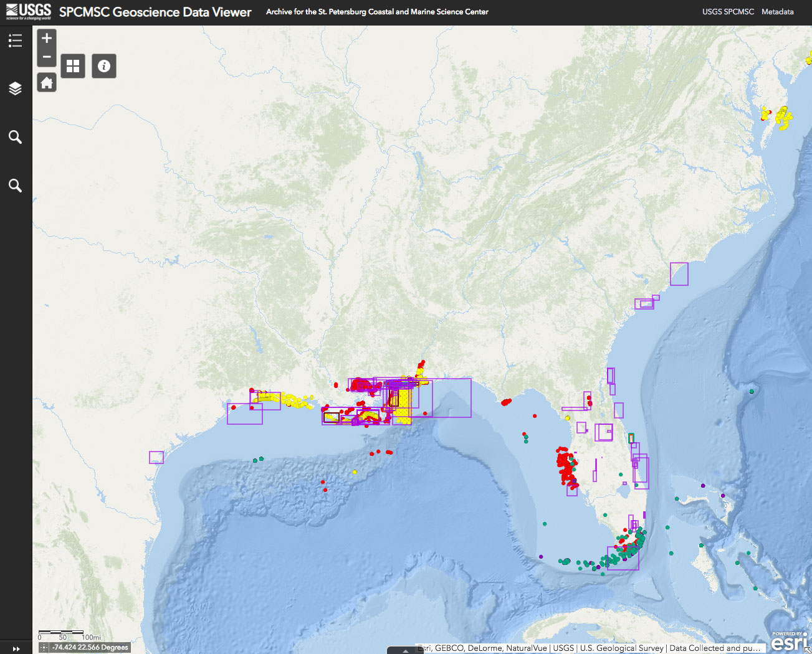The width and height of the screenshot is (812, 654).
Task: Open the Metadata link
Action: click(777, 12)
